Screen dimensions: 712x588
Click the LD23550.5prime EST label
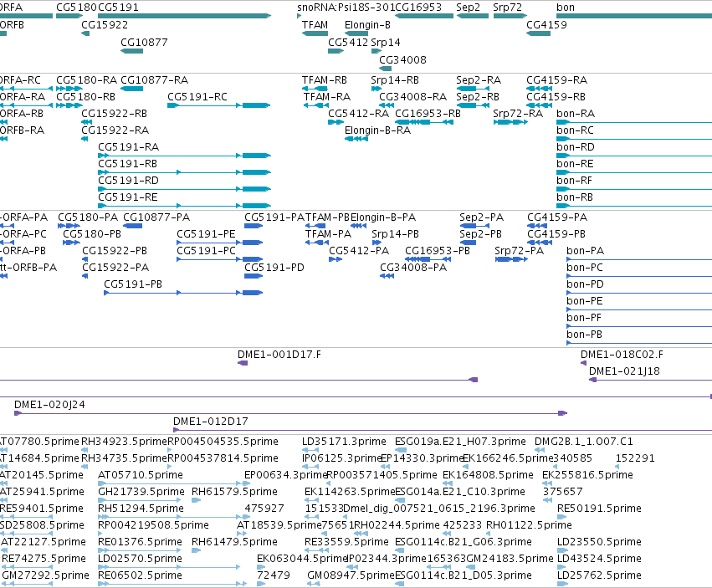599,542
